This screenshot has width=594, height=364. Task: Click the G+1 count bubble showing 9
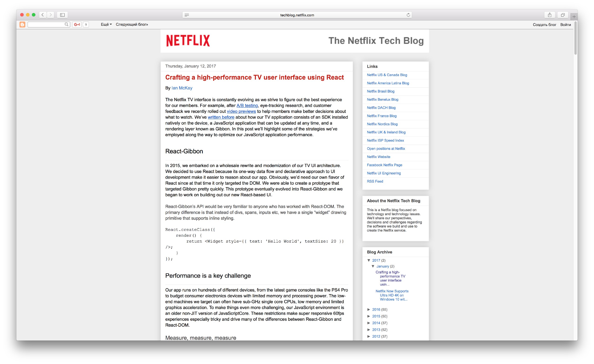click(86, 24)
